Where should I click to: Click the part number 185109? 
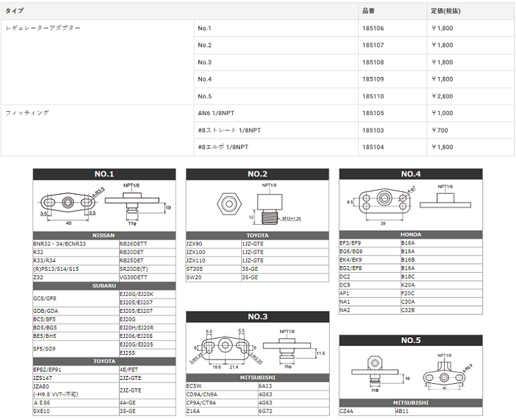(x=373, y=79)
